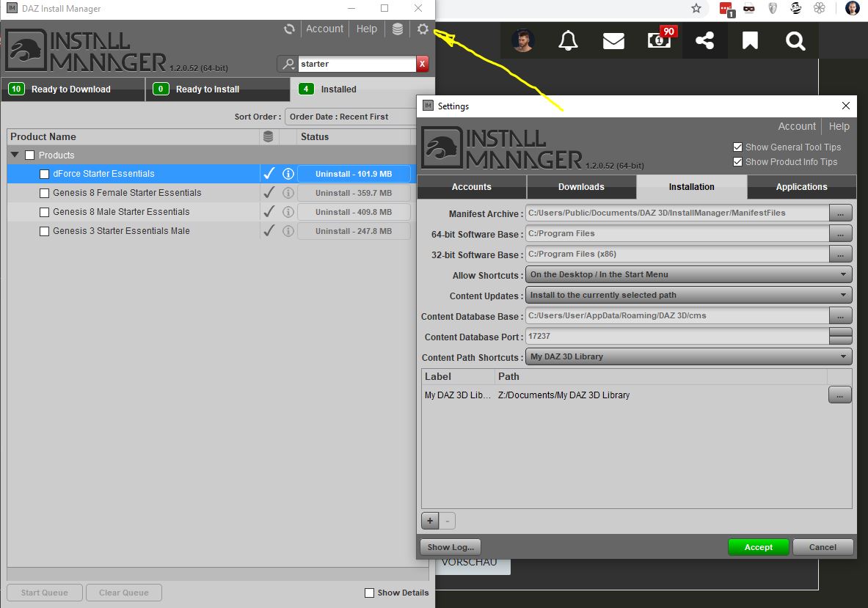Toggle Show Details checkbox
This screenshot has height=608, width=868.
pyautogui.click(x=369, y=593)
